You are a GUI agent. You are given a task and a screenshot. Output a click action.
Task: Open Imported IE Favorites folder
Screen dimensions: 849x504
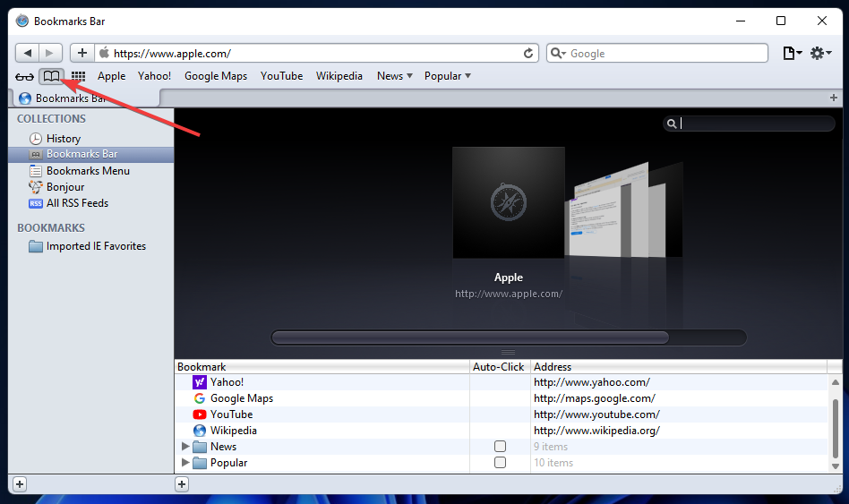pos(91,246)
